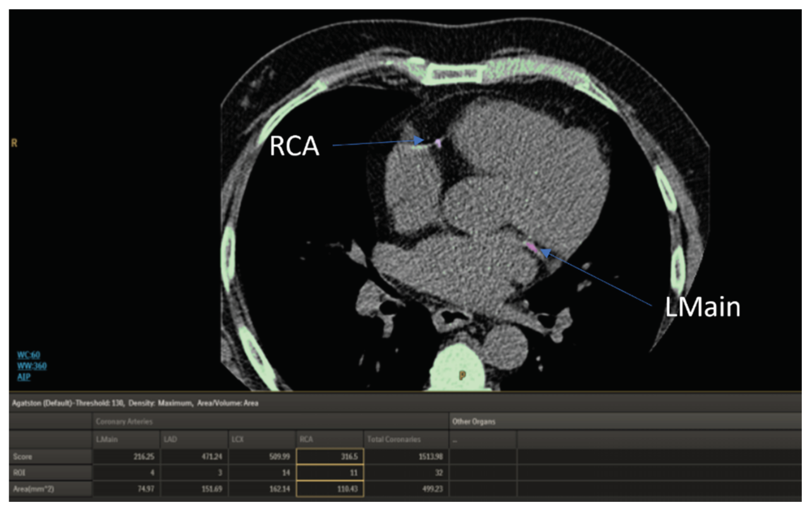Select the RCA column header

coord(306,439)
